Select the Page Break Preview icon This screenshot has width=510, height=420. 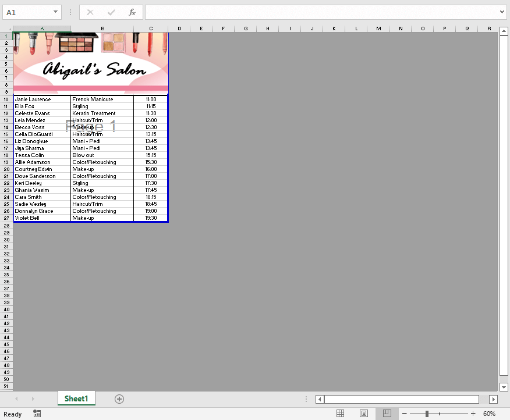(387, 413)
